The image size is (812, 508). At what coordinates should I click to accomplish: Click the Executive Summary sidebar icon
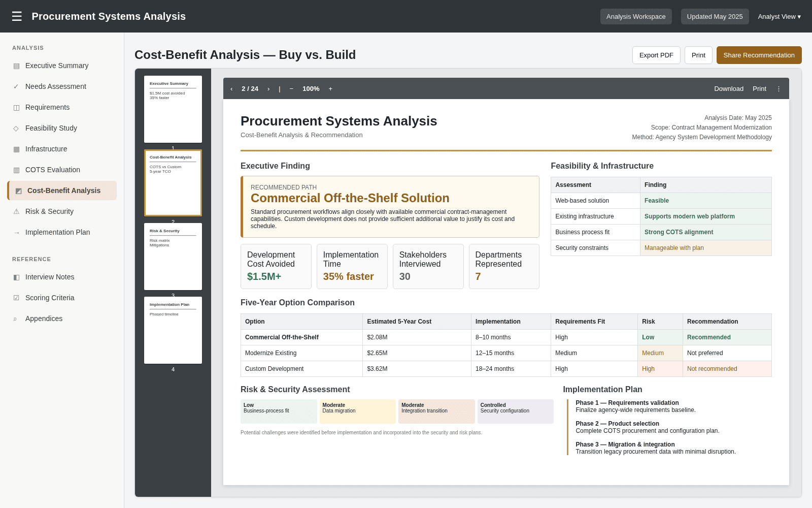point(16,66)
